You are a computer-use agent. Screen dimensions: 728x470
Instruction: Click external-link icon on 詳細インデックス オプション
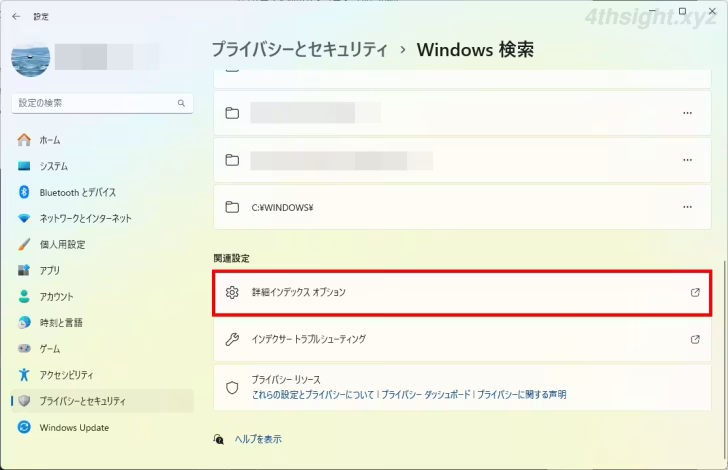click(x=695, y=293)
